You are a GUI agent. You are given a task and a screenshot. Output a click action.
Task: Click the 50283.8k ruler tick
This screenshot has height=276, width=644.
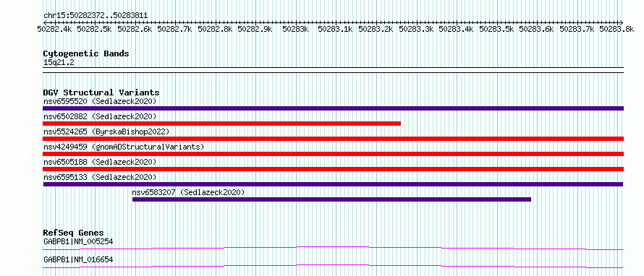point(617,29)
